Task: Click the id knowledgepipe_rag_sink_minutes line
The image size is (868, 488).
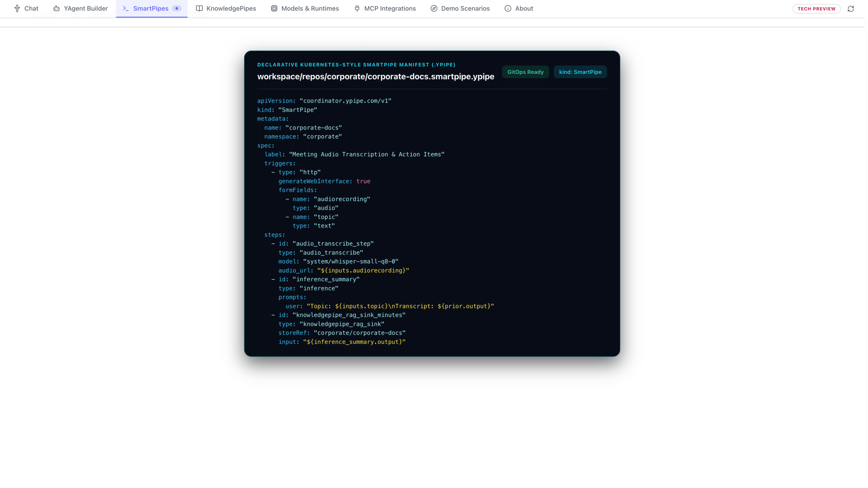Action: [338, 315]
